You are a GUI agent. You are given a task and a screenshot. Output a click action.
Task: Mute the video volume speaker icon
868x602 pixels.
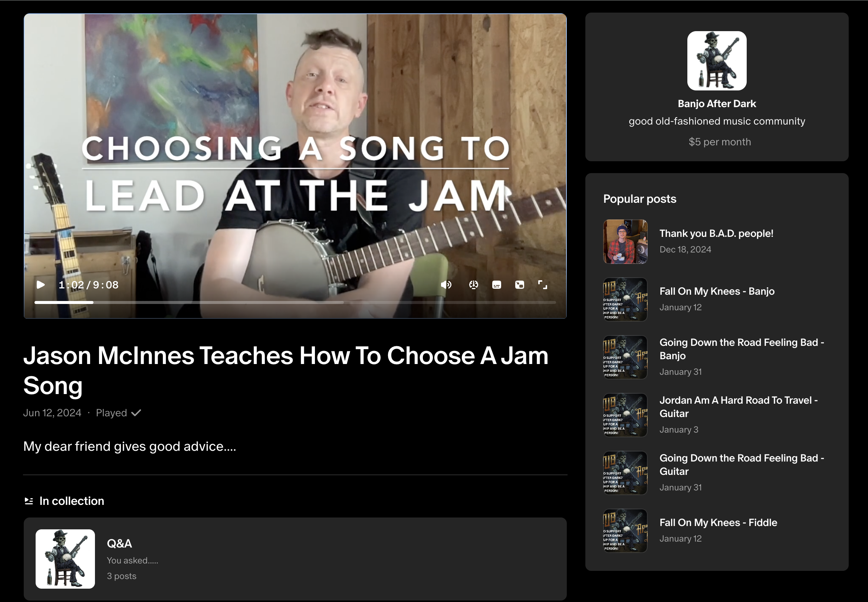point(446,285)
